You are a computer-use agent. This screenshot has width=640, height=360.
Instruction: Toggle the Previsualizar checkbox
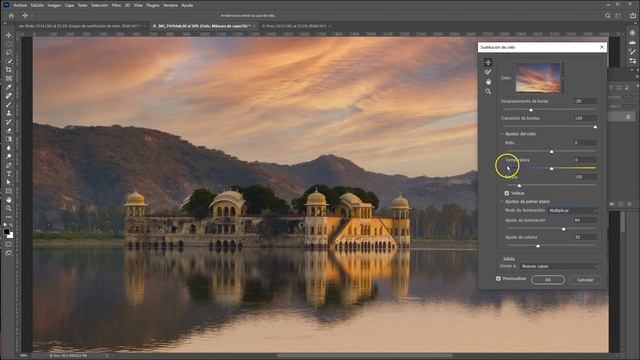pos(498,279)
